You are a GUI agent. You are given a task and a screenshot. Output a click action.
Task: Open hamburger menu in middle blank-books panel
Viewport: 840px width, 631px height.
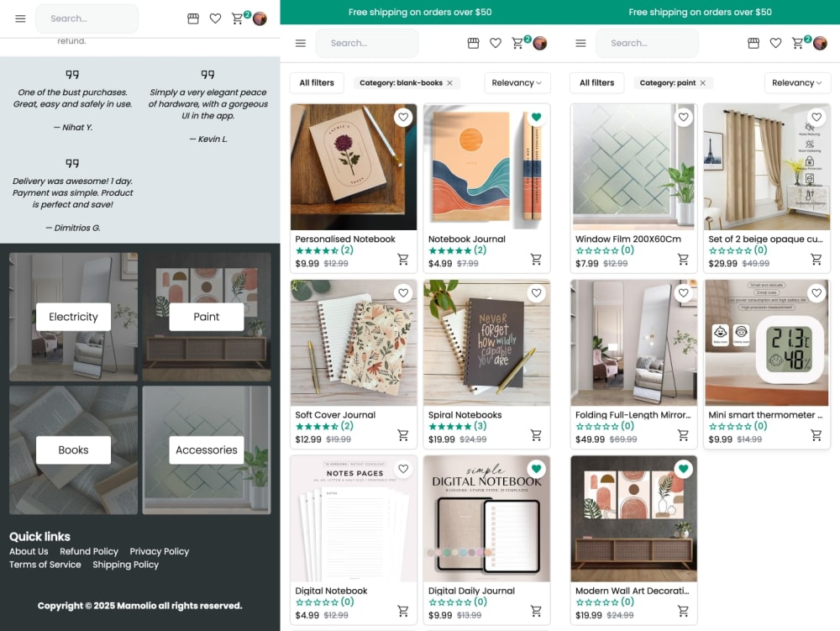click(x=301, y=44)
